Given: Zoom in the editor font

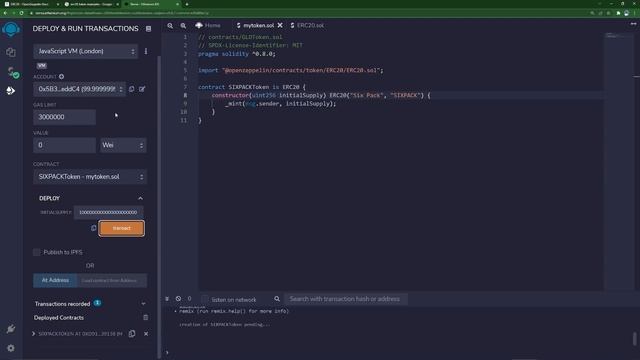Looking at the screenshot, I should click(x=183, y=25).
